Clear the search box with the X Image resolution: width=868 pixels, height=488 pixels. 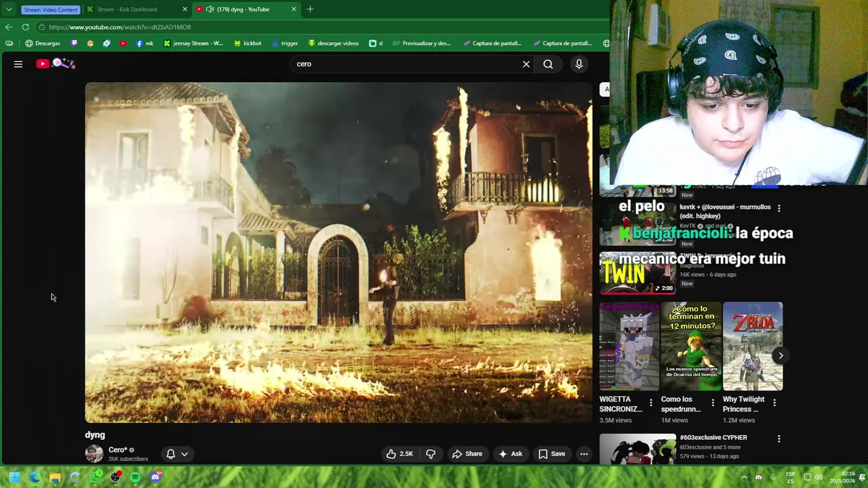pyautogui.click(x=526, y=64)
